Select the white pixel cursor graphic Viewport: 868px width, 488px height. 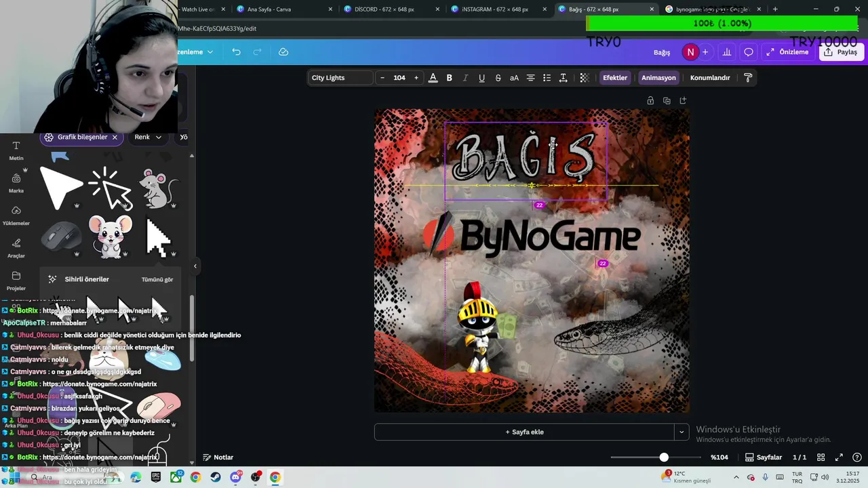(158, 237)
